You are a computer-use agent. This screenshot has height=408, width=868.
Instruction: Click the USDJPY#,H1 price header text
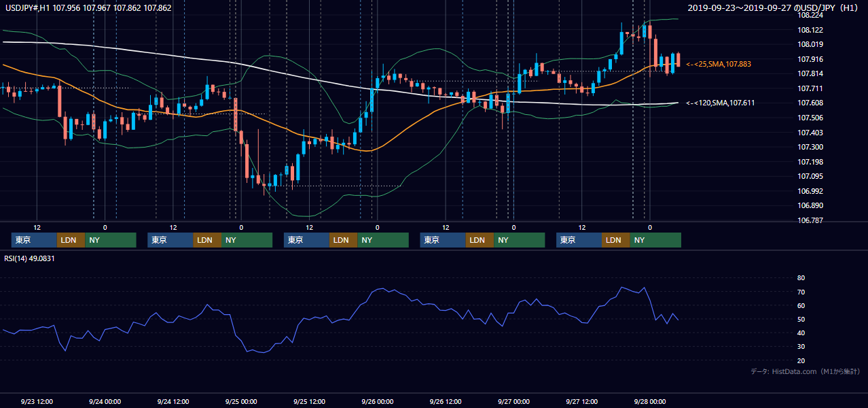pos(88,8)
